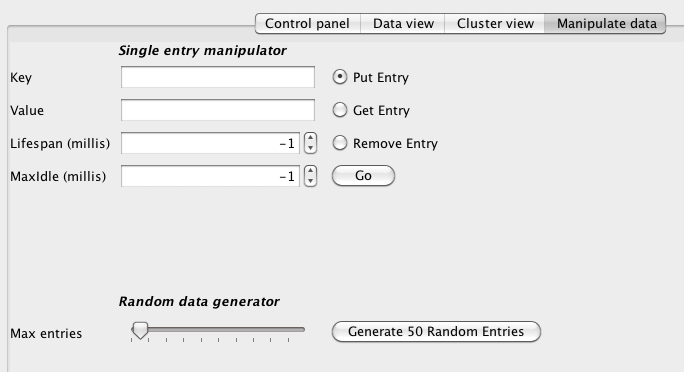Screen dimensions: 684x372
Task: Increment the Lifespan spinner up arrow
Action: (x=310, y=138)
